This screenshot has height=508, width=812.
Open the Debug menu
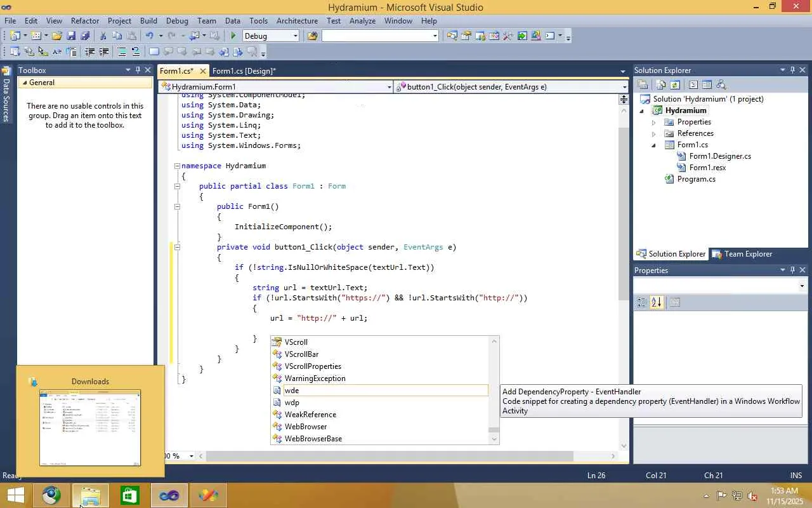pyautogui.click(x=177, y=21)
